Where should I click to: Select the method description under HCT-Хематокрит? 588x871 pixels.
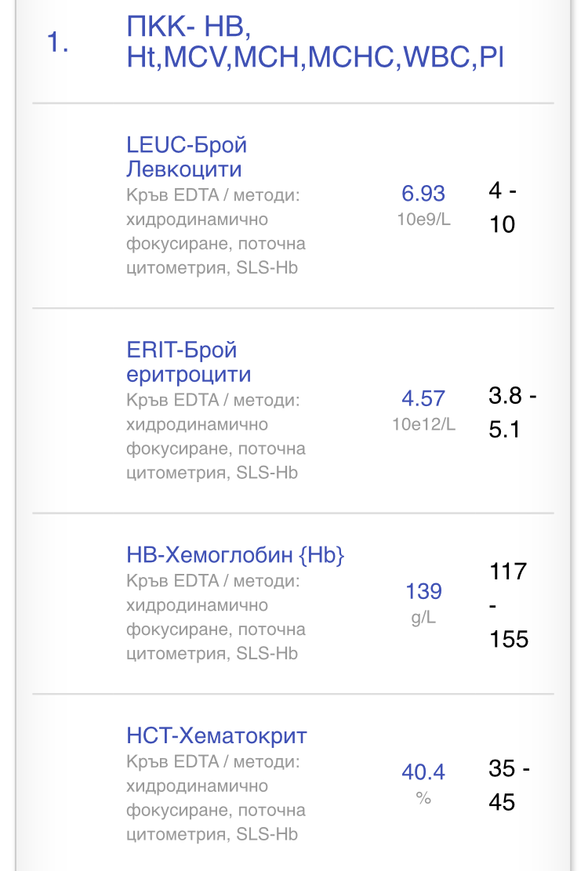tap(216, 797)
